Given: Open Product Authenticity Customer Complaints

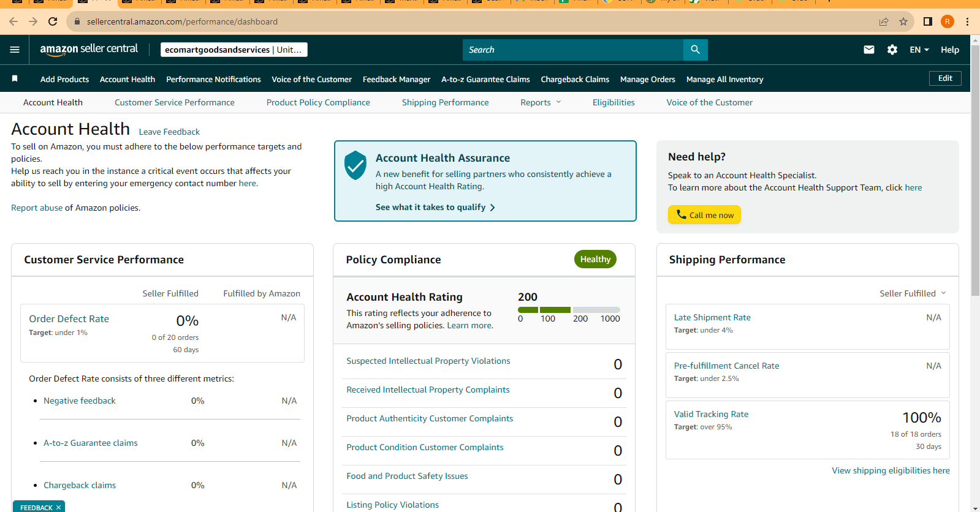Looking at the screenshot, I should pyautogui.click(x=430, y=418).
